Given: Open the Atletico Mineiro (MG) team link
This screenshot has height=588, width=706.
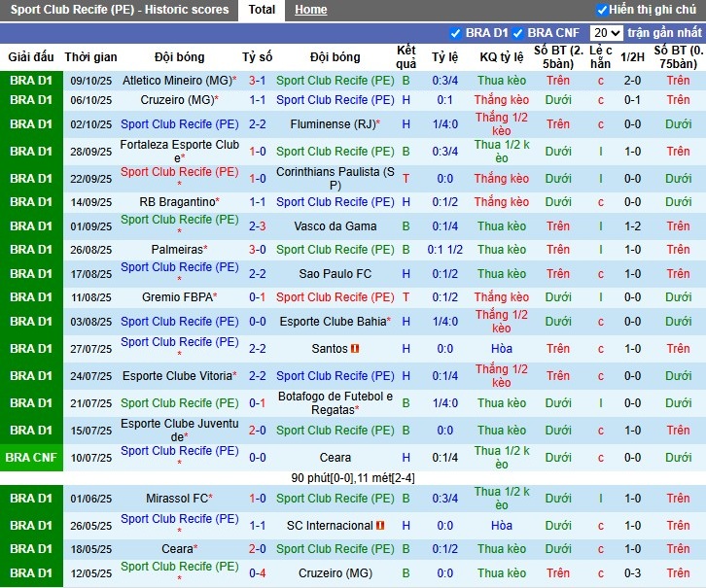Looking at the screenshot, I should point(176,81).
